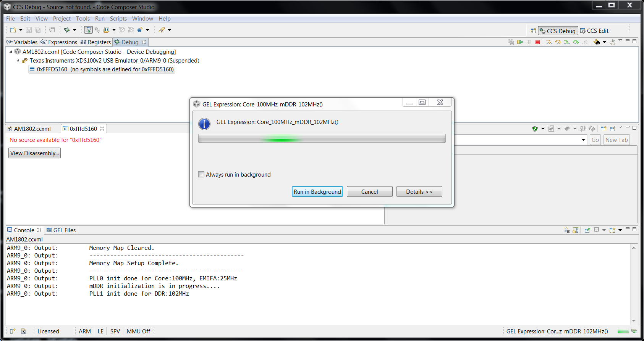Click the status bar document icon beside Licensed
The image size is (644, 341).
(23, 331)
